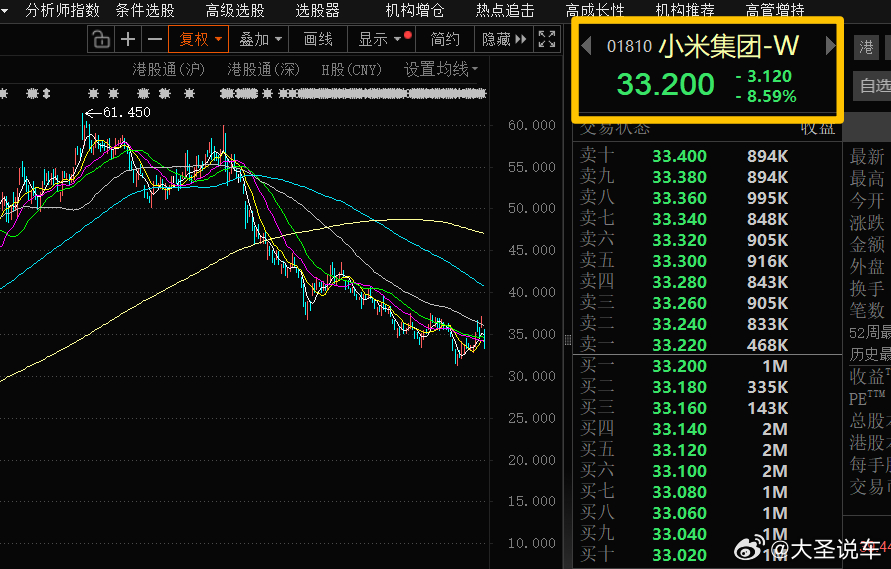Toggle fullscreen chart expand icon

pyautogui.click(x=547, y=39)
